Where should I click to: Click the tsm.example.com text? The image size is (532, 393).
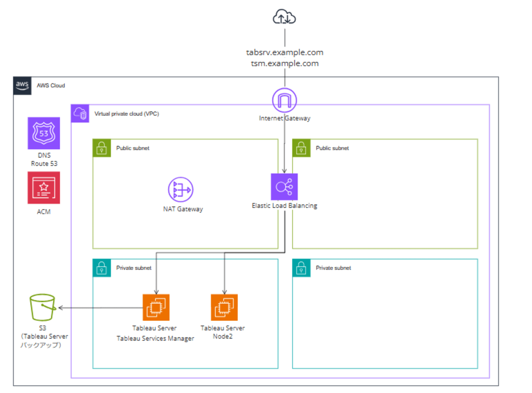pyautogui.click(x=285, y=64)
